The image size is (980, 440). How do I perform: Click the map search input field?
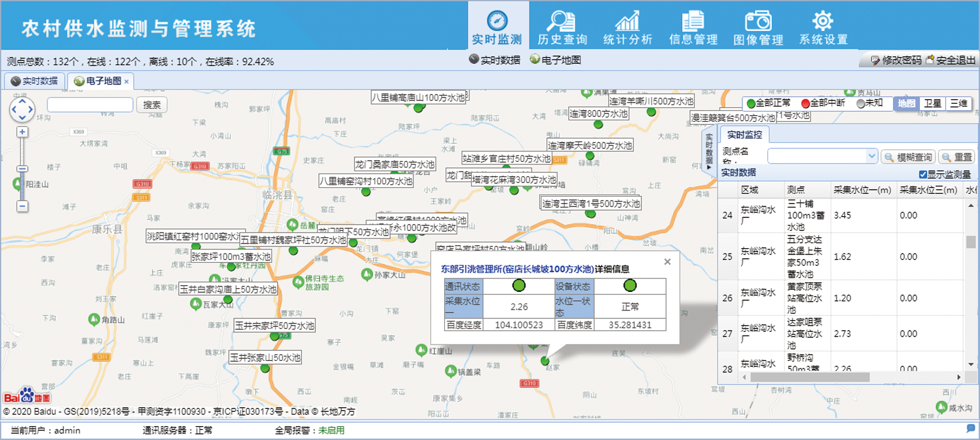click(x=90, y=105)
